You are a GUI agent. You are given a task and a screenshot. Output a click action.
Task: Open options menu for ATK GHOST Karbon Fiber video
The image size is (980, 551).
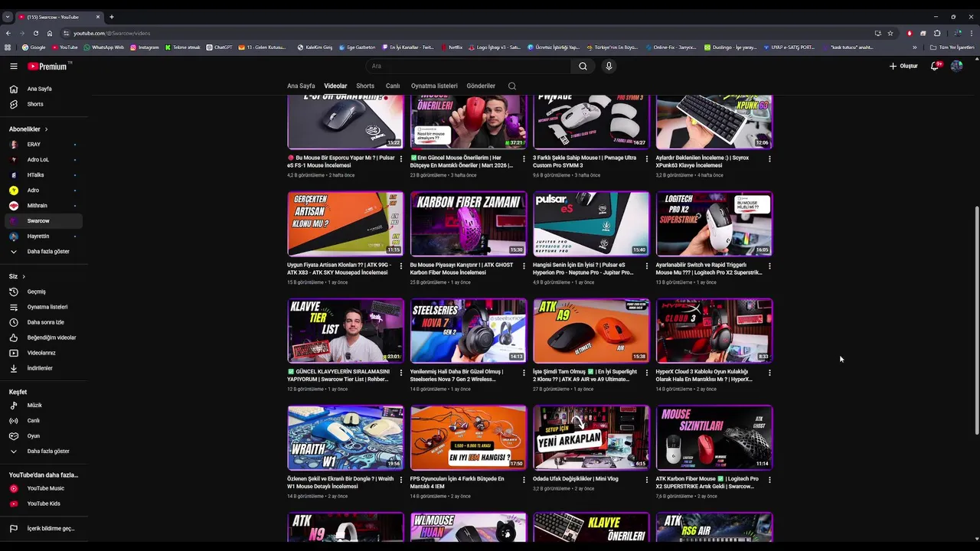[x=524, y=266]
